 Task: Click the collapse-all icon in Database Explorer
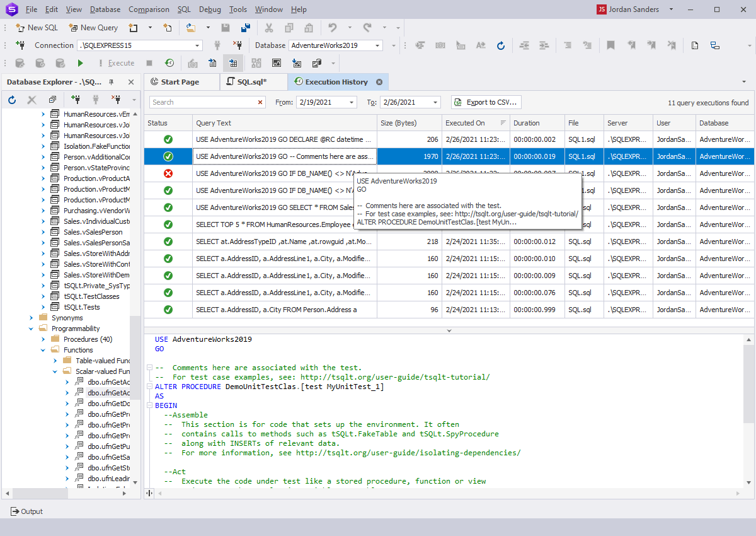pos(52,100)
